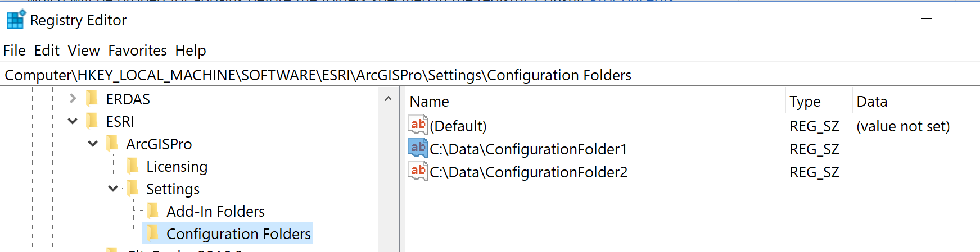This screenshot has width=980, height=252.
Task: Click the registry path address bar
Action: click(x=490, y=75)
